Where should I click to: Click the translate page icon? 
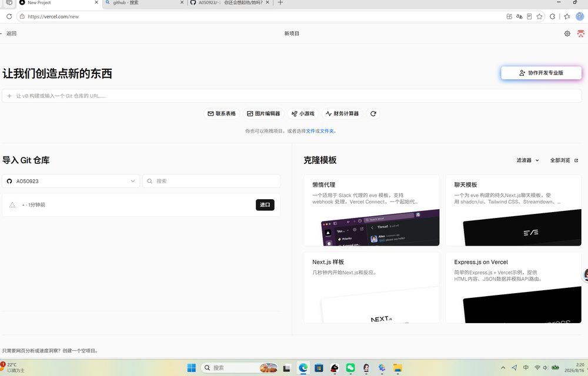[x=519, y=16]
